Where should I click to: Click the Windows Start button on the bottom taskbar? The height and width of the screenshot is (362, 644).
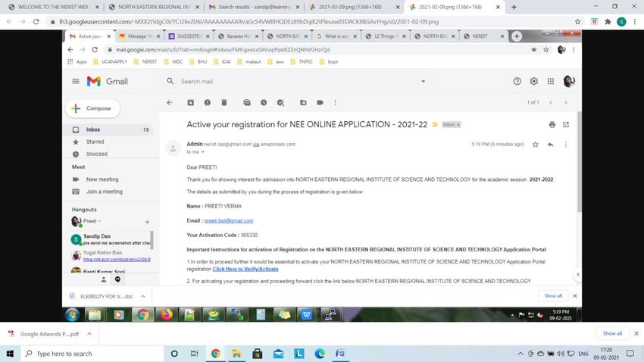point(10,354)
